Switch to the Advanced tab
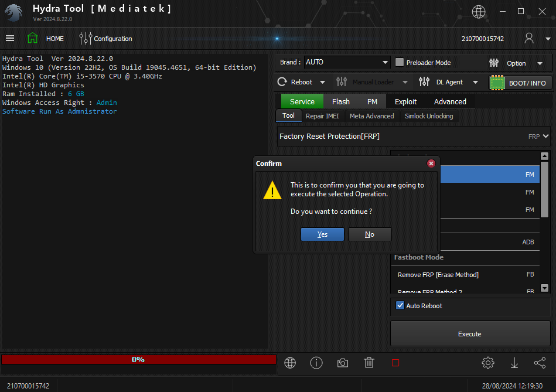Viewport: 556px width, 392px height. (x=450, y=101)
